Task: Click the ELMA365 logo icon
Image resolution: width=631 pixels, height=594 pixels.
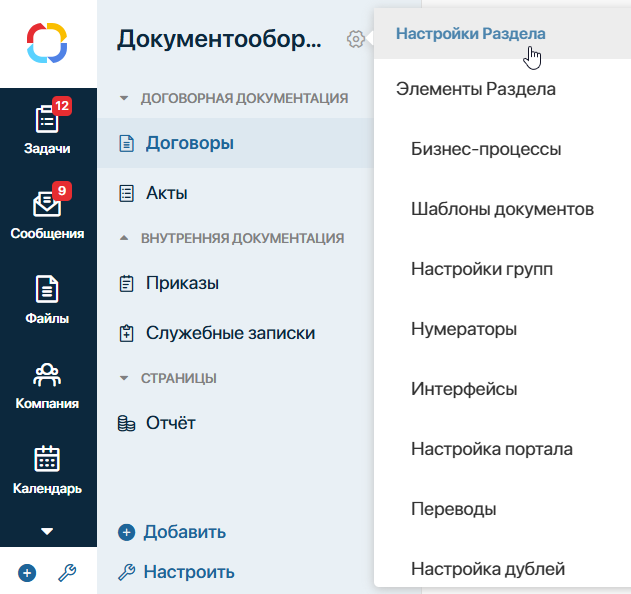Action: point(47,43)
